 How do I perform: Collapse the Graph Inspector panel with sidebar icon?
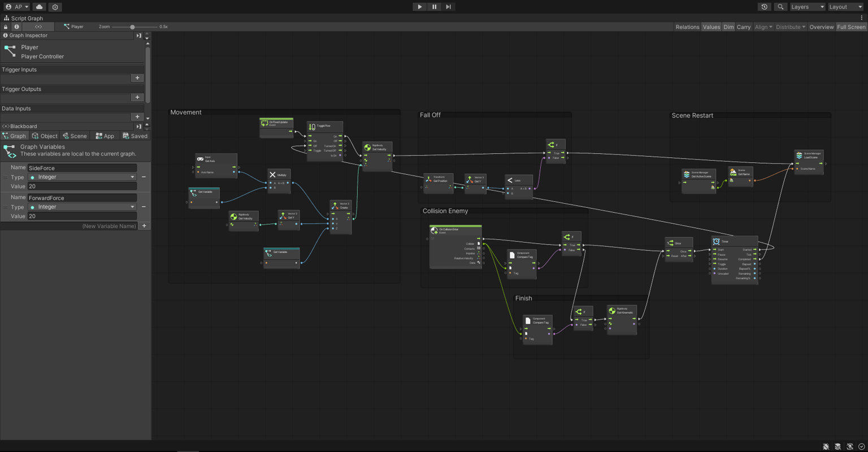[138, 36]
